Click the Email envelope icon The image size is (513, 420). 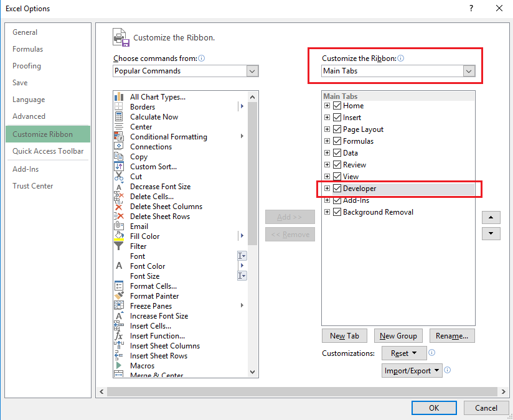[119, 226]
